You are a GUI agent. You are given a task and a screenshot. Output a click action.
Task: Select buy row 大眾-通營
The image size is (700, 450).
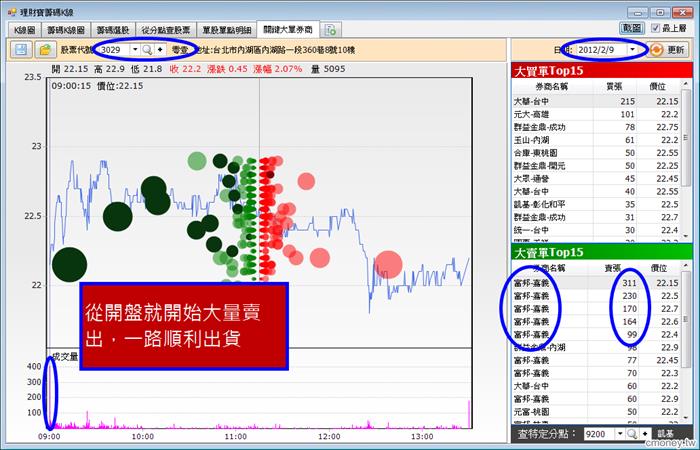[596, 179]
